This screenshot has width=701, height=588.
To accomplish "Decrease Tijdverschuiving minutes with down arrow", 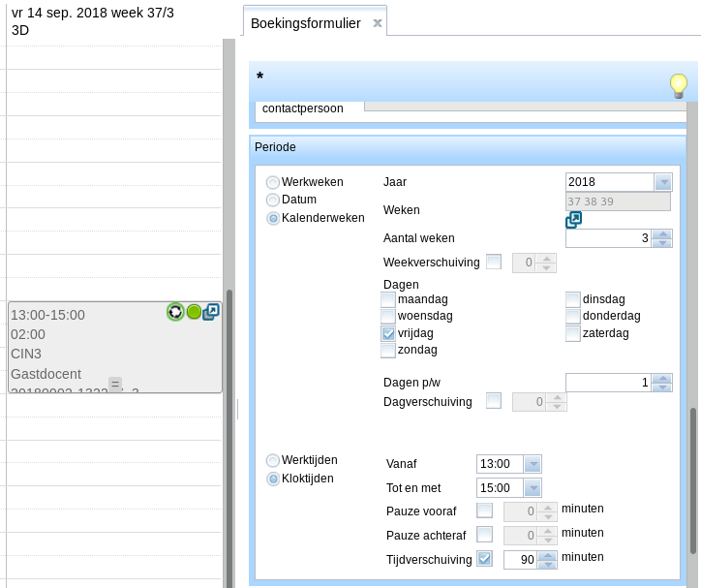I will (x=548, y=565).
